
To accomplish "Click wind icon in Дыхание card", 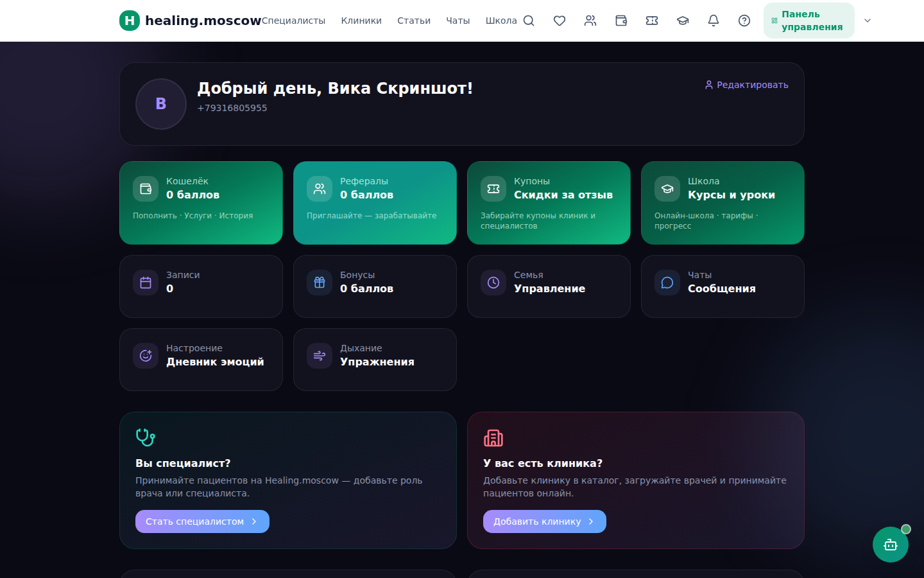I will [x=320, y=356].
